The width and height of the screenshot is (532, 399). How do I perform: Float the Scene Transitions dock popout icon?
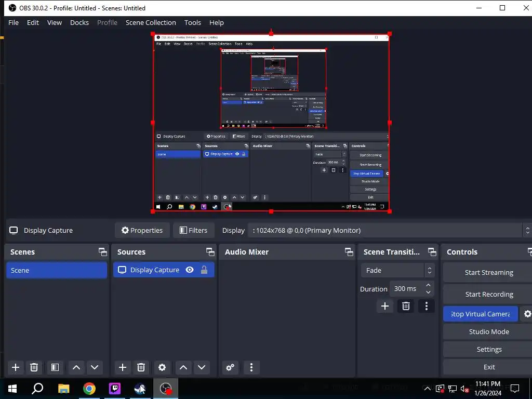(432, 252)
